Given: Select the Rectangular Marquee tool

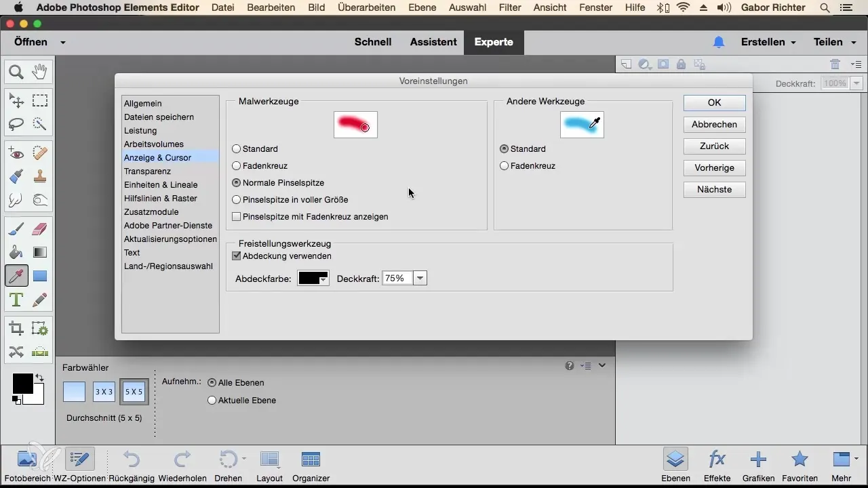Looking at the screenshot, I should (40, 101).
